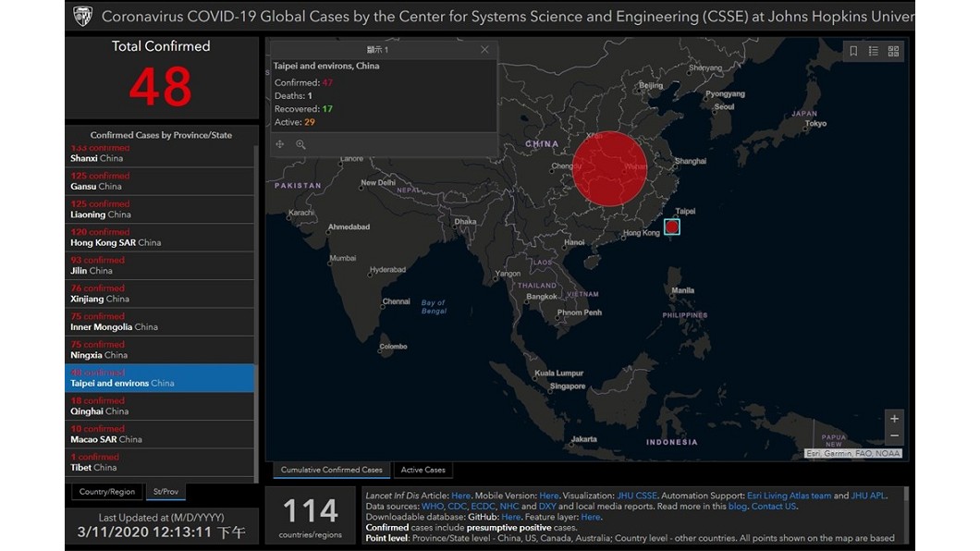Click the zoom-to magnifier in the popup
This screenshot has width=980, height=551.
[300, 144]
